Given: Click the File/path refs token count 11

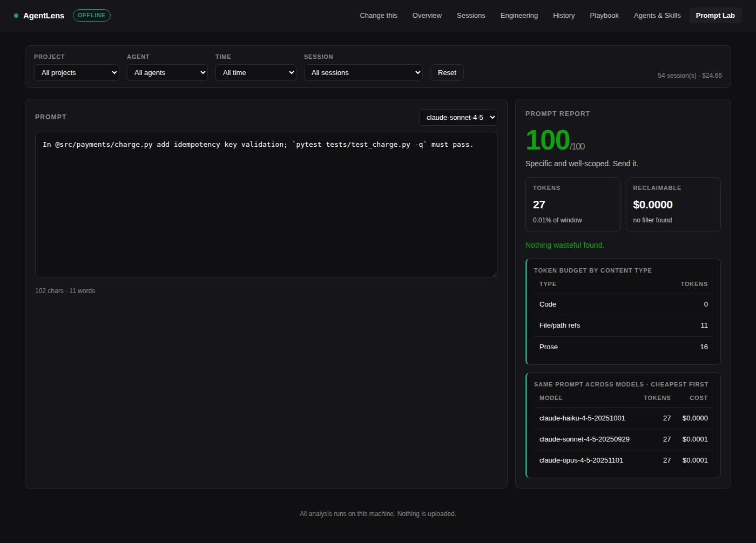Looking at the screenshot, I should point(704,325).
